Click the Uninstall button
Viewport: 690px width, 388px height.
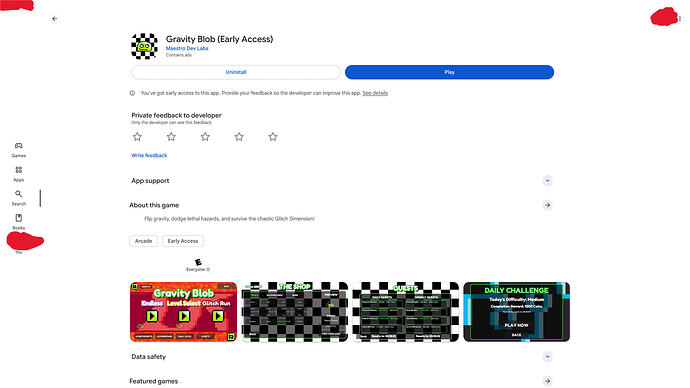coord(236,72)
